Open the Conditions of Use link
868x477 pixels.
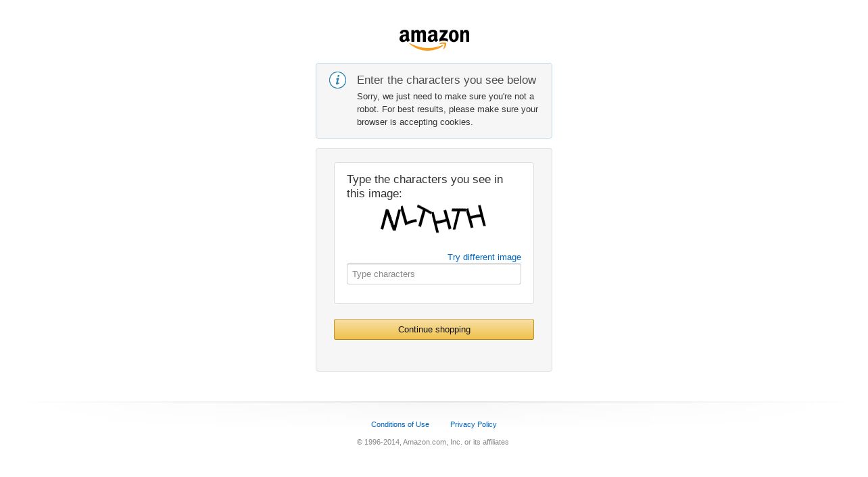click(400, 424)
